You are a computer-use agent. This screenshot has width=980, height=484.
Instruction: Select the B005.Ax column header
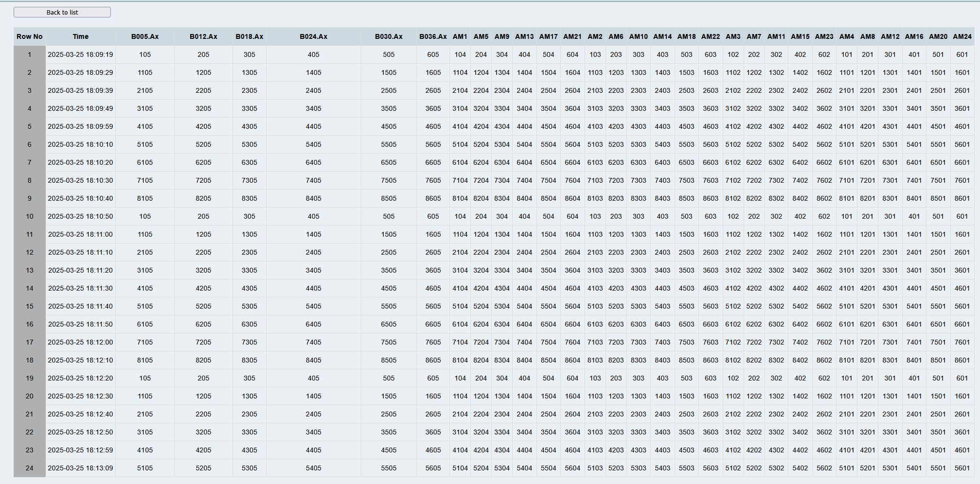pyautogui.click(x=145, y=36)
